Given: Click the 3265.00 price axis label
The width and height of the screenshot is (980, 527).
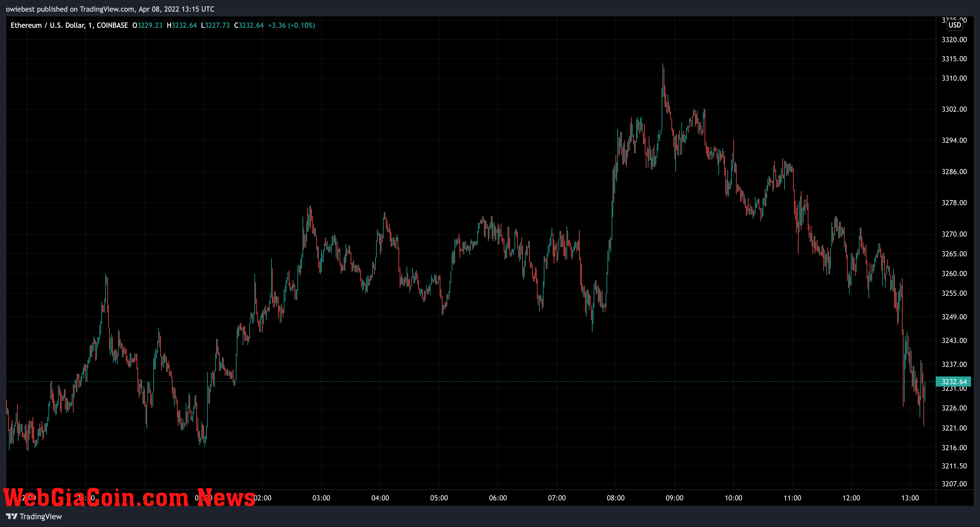Looking at the screenshot, I should pyautogui.click(x=954, y=254).
